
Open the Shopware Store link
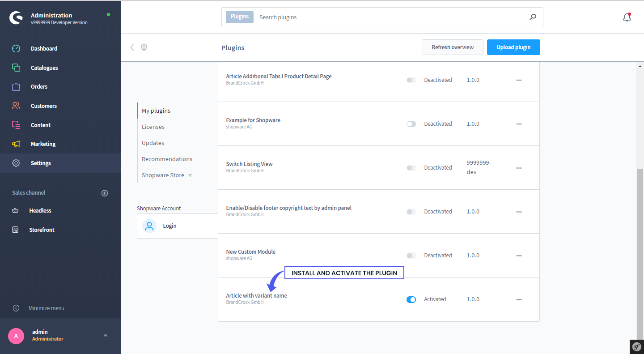click(166, 175)
